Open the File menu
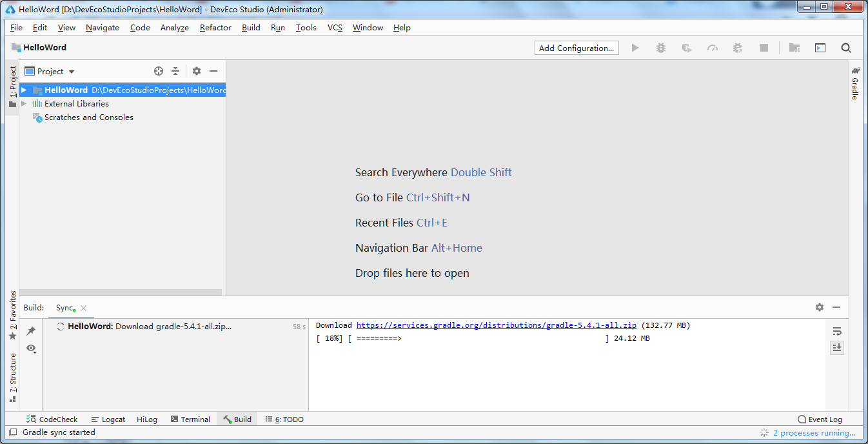The height and width of the screenshot is (444, 868). pyautogui.click(x=16, y=28)
